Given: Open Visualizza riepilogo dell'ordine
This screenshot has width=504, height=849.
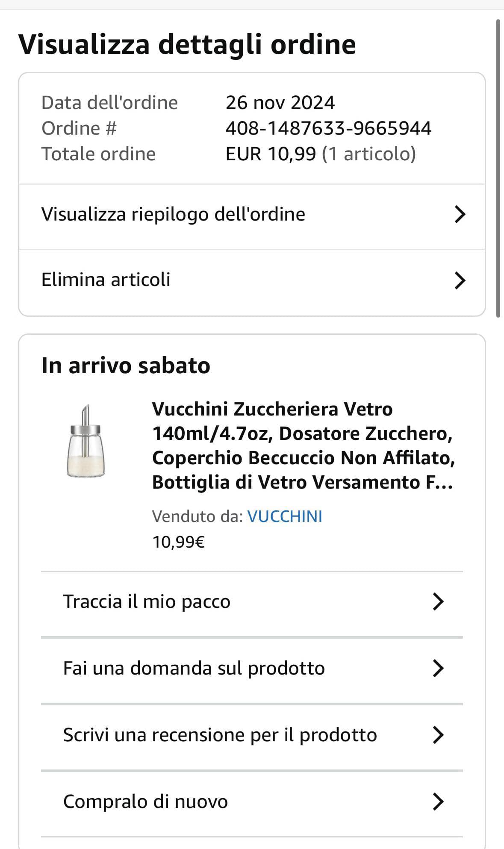Looking at the screenshot, I should pyautogui.click(x=173, y=214).
